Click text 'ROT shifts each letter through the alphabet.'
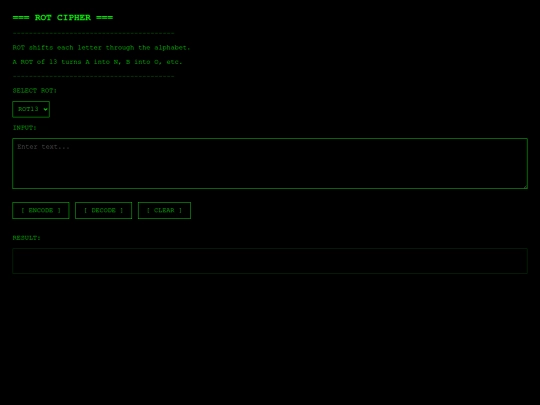The width and height of the screenshot is (540, 405). pos(101,48)
